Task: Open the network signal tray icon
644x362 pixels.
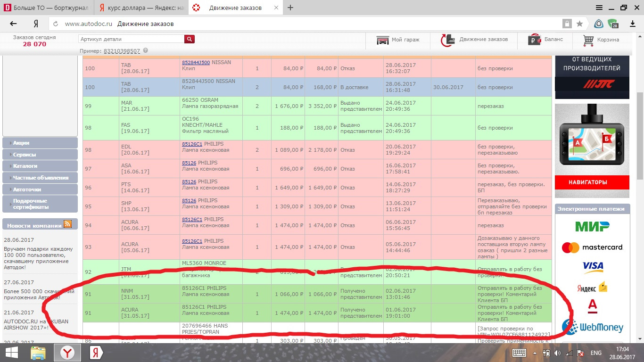Action: click(x=569, y=353)
